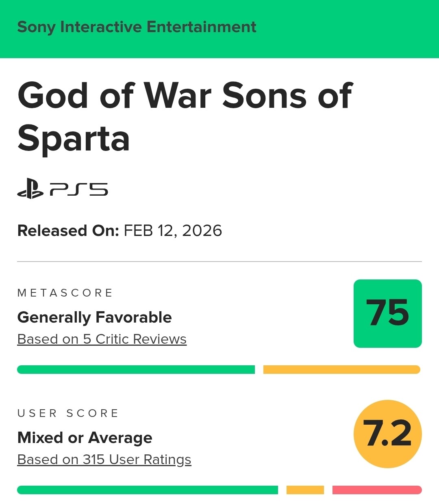Screen dimensions: 439x504
Task: Click the Released On label
Action: pos(68,231)
